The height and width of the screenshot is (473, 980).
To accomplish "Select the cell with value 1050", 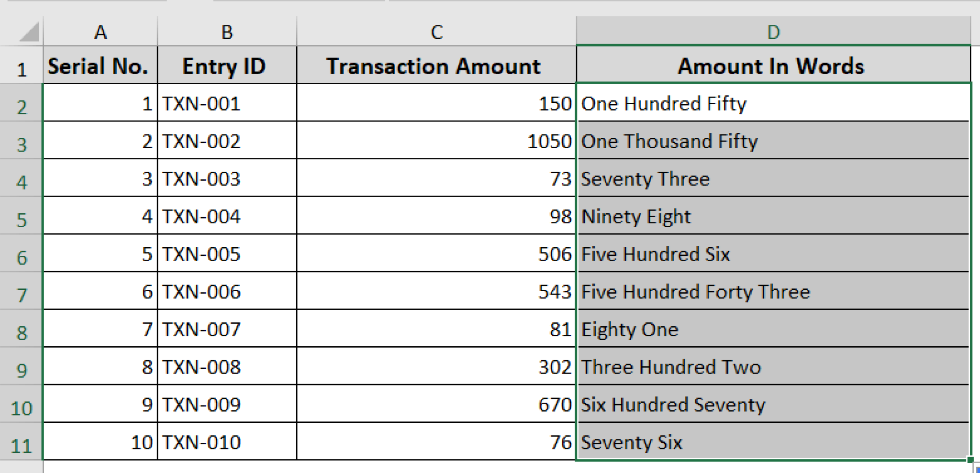I will click(x=435, y=141).
